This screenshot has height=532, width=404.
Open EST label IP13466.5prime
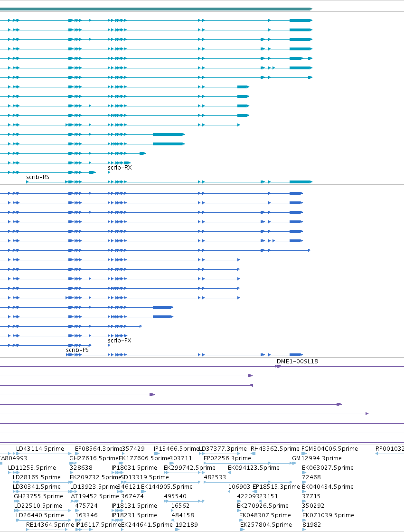coord(177,449)
